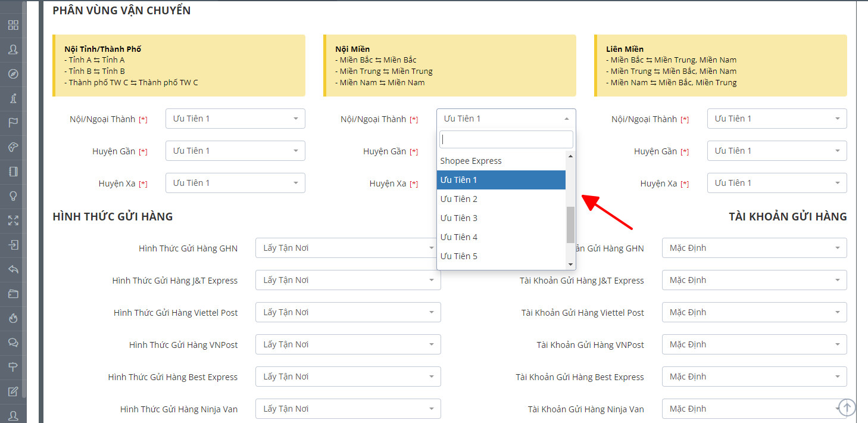Open Hình Thức Gửi Hàng Ninja Van dropdown
This screenshot has height=423, width=868.
pos(348,409)
